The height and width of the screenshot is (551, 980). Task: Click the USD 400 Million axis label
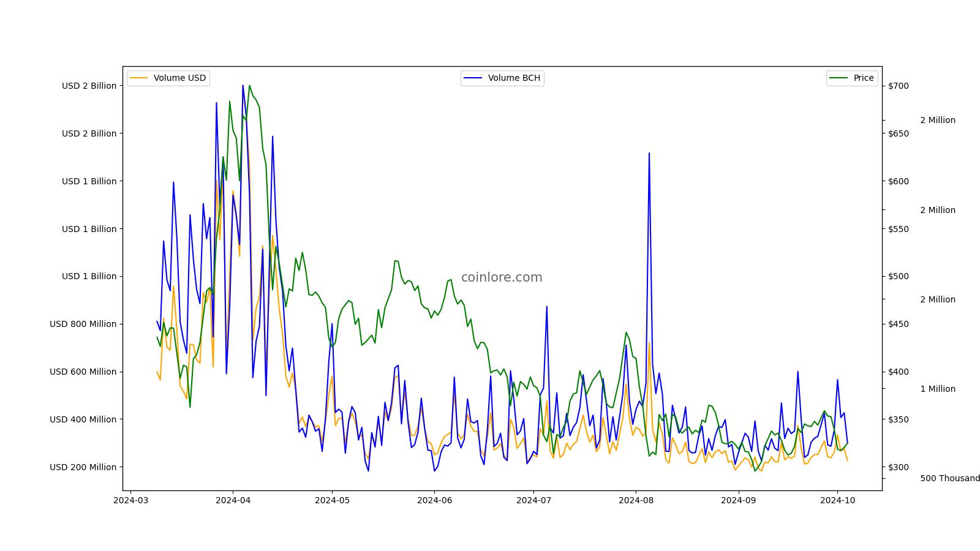coord(83,419)
